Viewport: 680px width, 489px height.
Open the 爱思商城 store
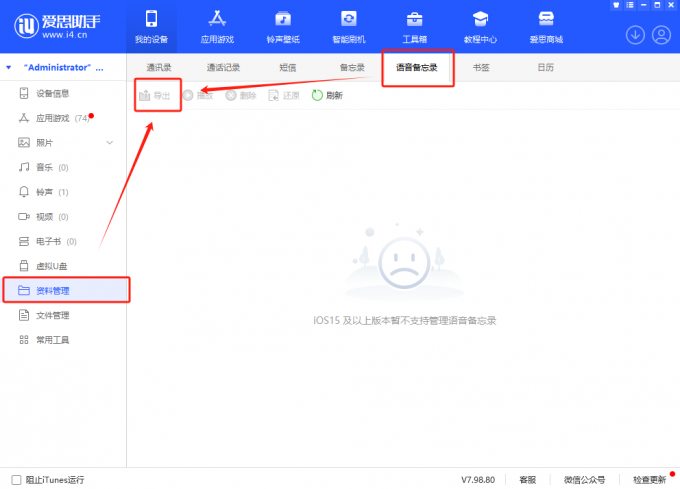[x=546, y=27]
